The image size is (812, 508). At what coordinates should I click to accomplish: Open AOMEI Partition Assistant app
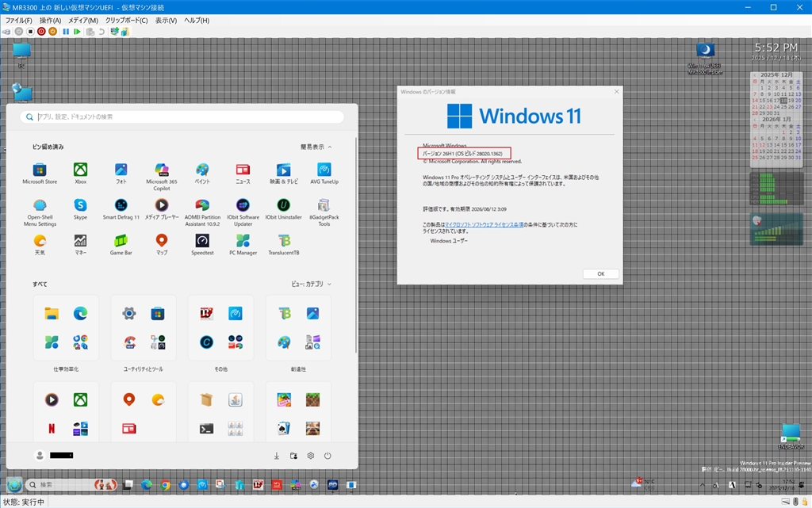(x=202, y=206)
